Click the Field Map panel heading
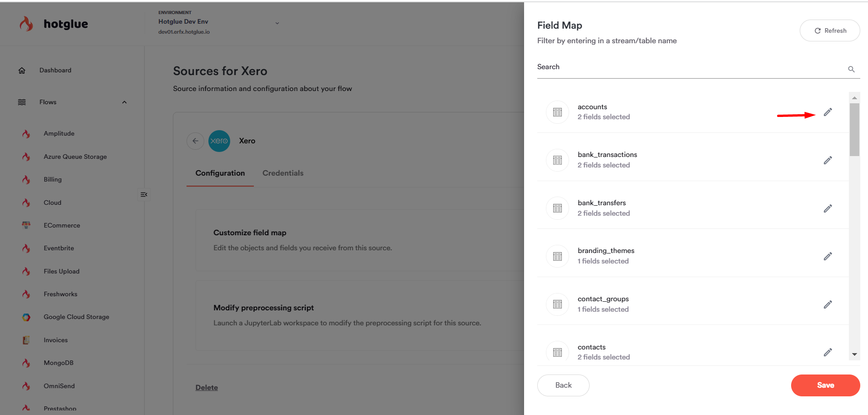The width and height of the screenshot is (868, 415). coord(560,25)
